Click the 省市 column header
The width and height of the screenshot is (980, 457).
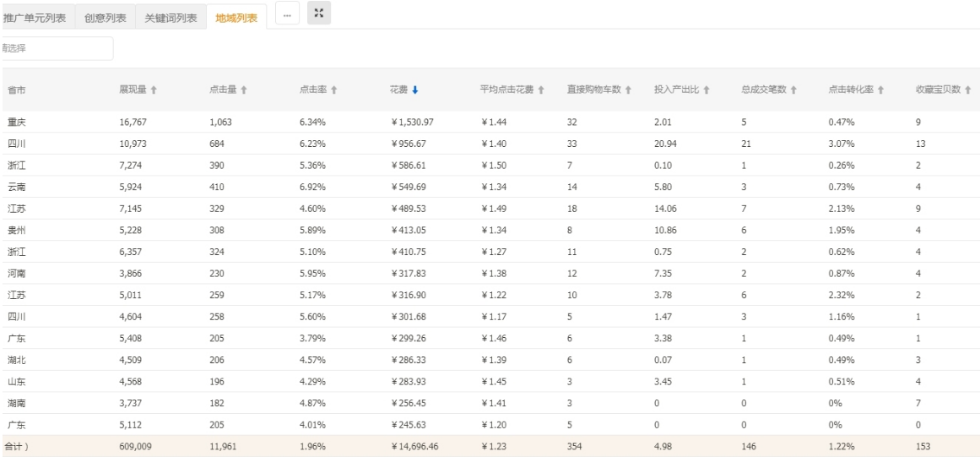17,90
